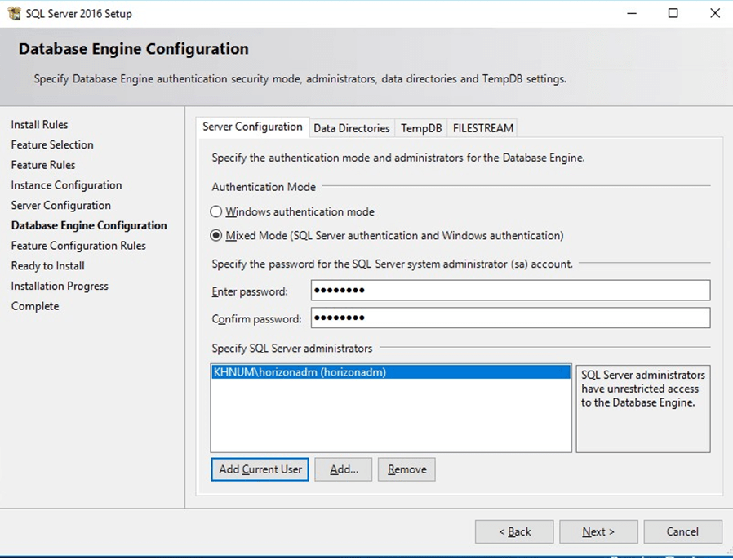Go back with the Back button

(514, 532)
